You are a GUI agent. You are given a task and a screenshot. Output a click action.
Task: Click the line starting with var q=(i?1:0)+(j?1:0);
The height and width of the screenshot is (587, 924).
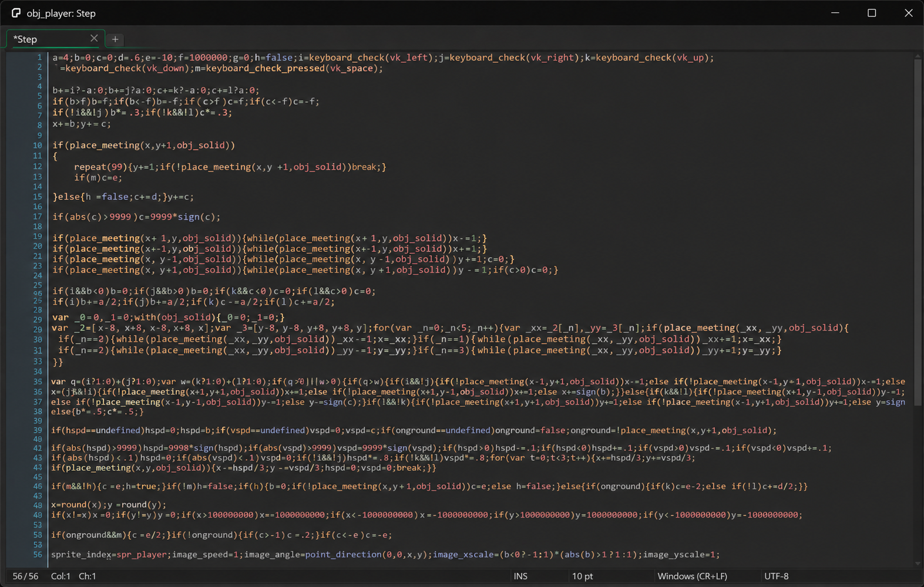coord(479,382)
